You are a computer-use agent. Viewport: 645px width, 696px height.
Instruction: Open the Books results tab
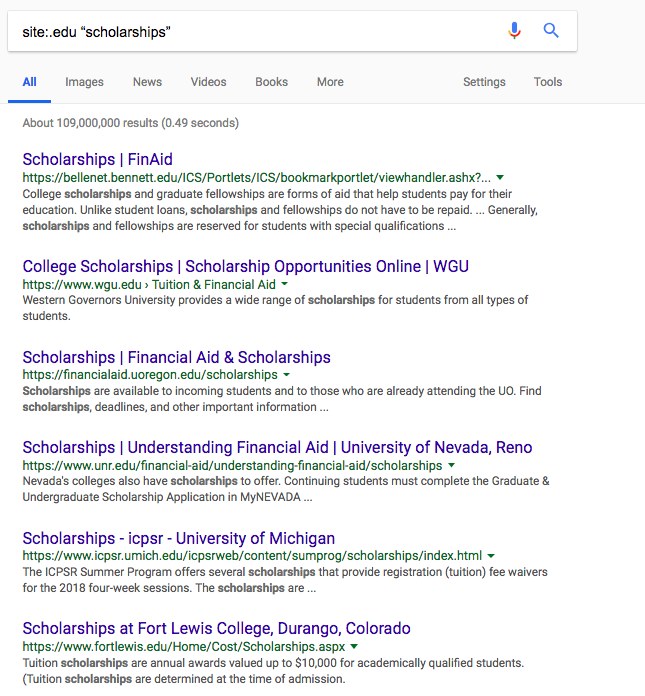pos(271,82)
